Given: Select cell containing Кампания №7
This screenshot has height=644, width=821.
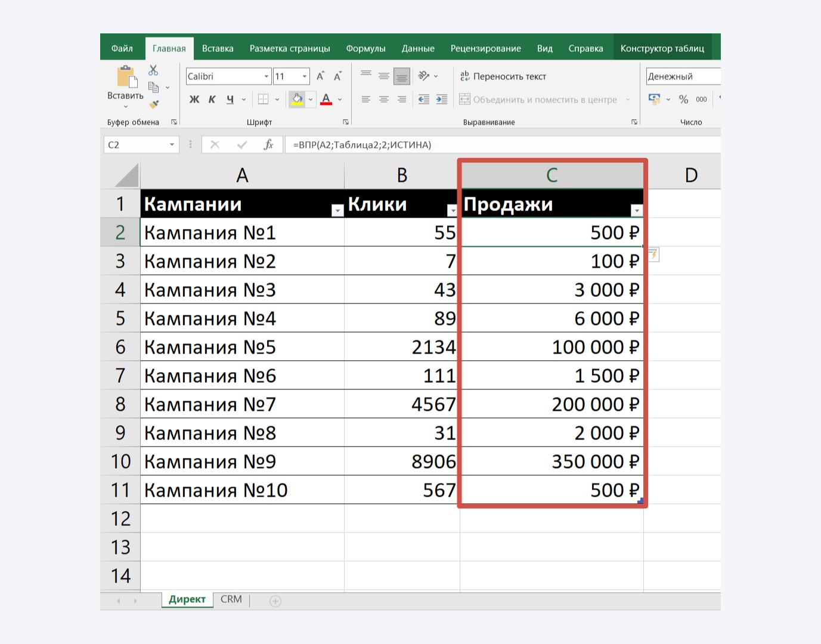Looking at the screenshot, I should 242,404.
